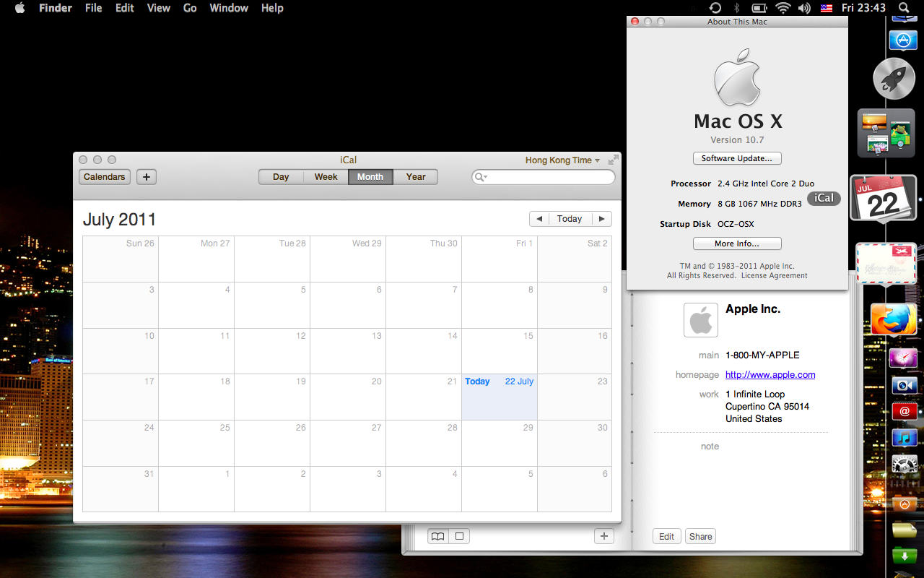Click the iCal icon in the Dock
Image resolution: width=924 pixels, height=578 pixels.
[x=884, y=198]
